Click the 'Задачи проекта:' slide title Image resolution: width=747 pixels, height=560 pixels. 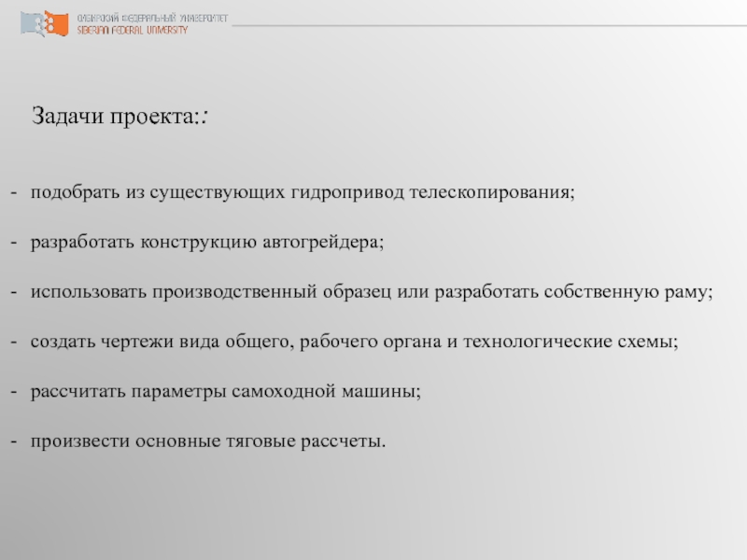[120, 117]
